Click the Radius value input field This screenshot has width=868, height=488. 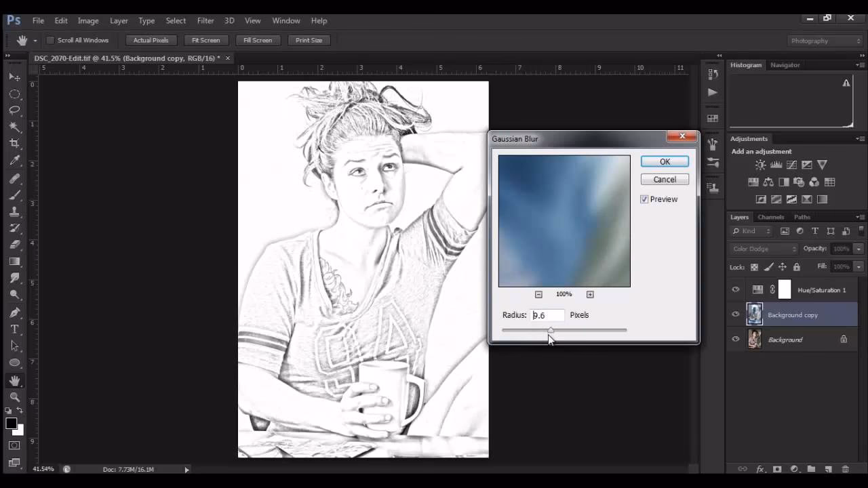click(x=547, y=314)
